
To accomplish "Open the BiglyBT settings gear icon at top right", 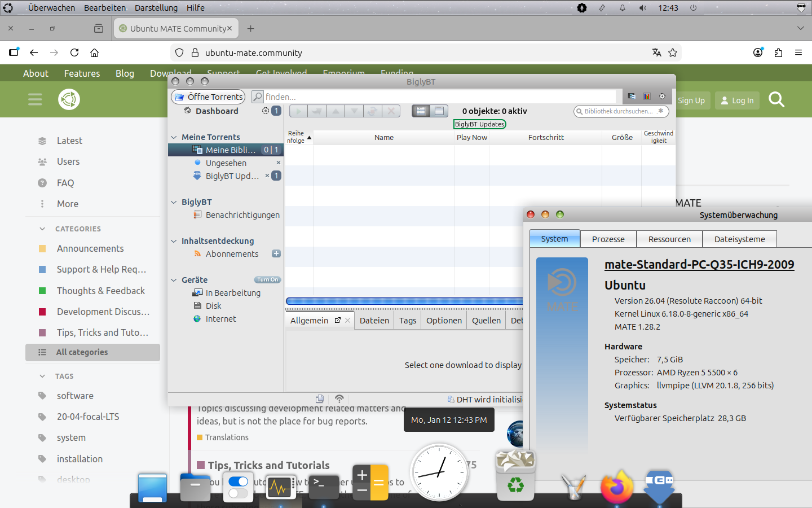I will click(x=663, y=97).
